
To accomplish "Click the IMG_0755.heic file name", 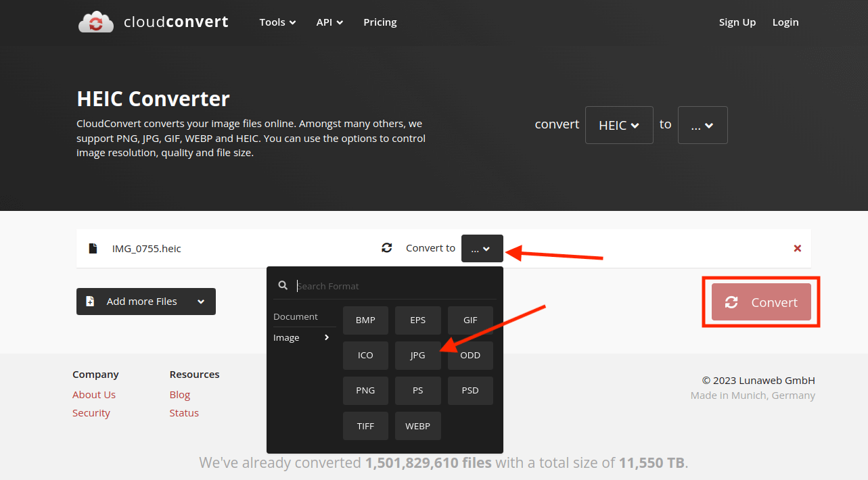I will [x=147, y=248].
